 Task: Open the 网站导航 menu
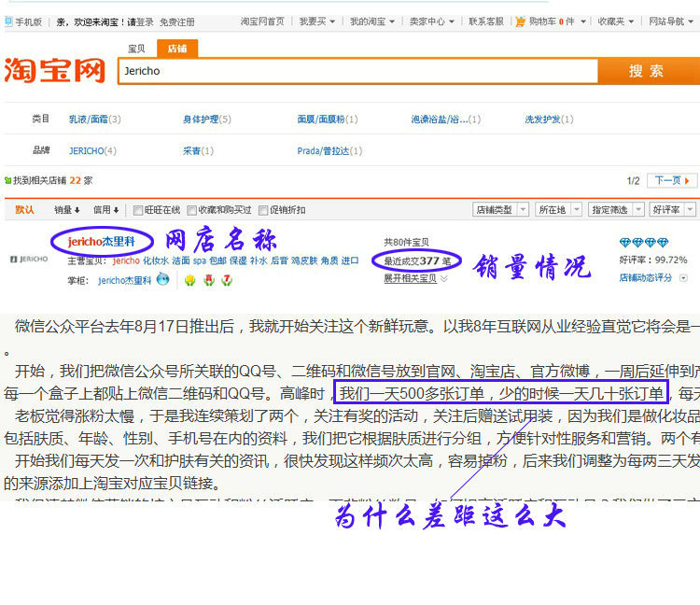click(671, 21)
